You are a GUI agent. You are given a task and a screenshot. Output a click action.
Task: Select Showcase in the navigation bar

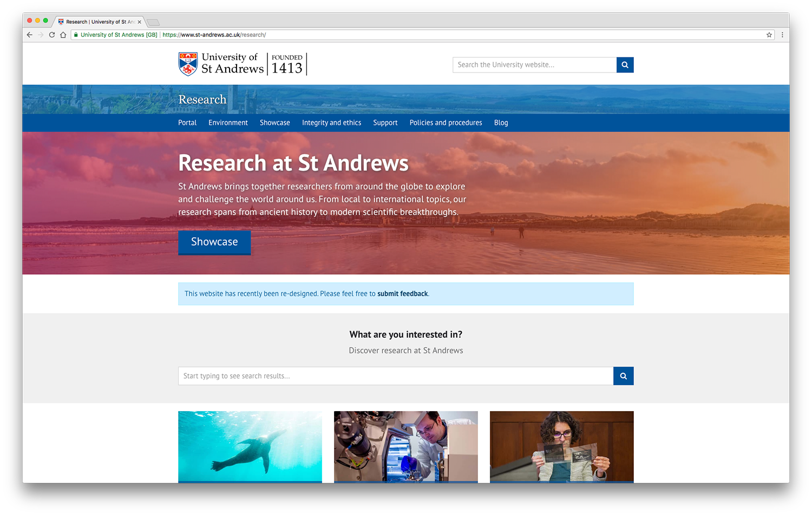(274, 123)
